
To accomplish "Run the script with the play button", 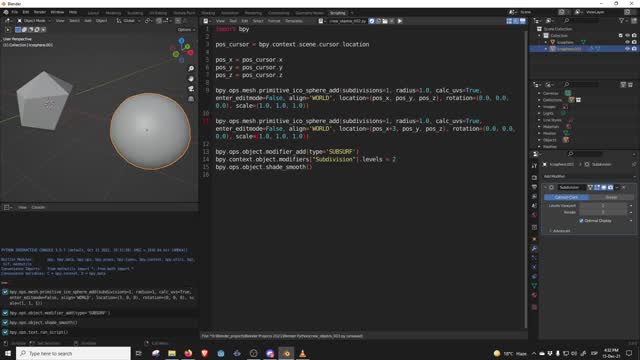I will [400, 21].
